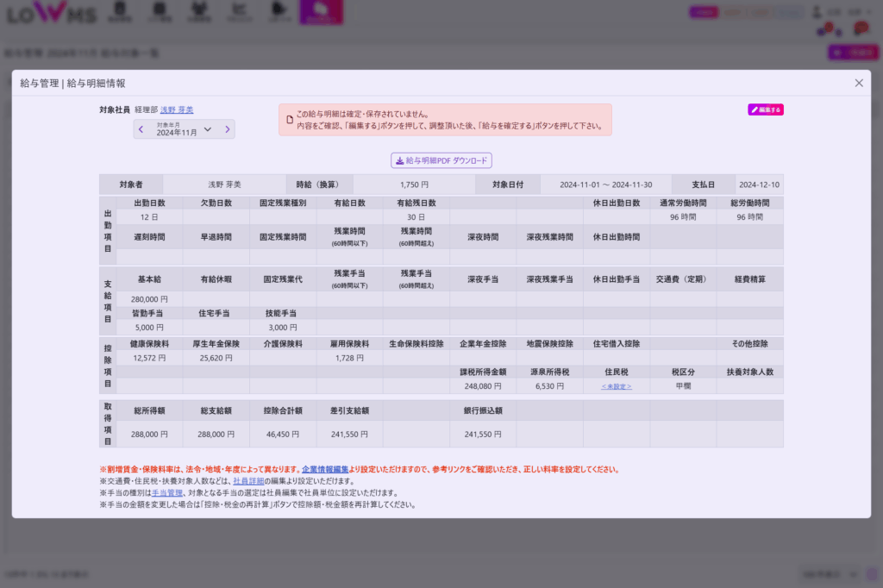This screenshot has width=883, height=588.
Task: Open the 企業情報編集 link
Action: tap(325, 470)
